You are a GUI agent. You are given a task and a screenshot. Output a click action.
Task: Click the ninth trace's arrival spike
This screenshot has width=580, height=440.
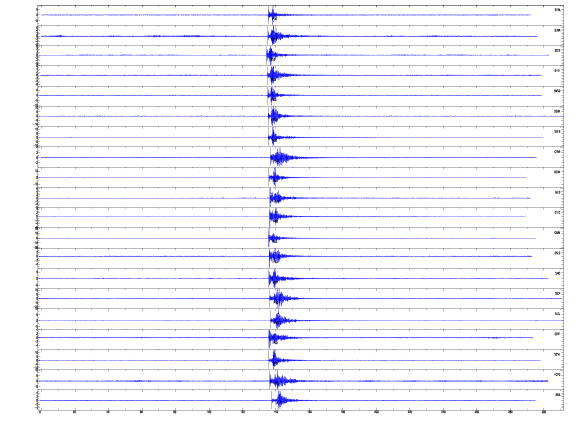tap(274, 177)
